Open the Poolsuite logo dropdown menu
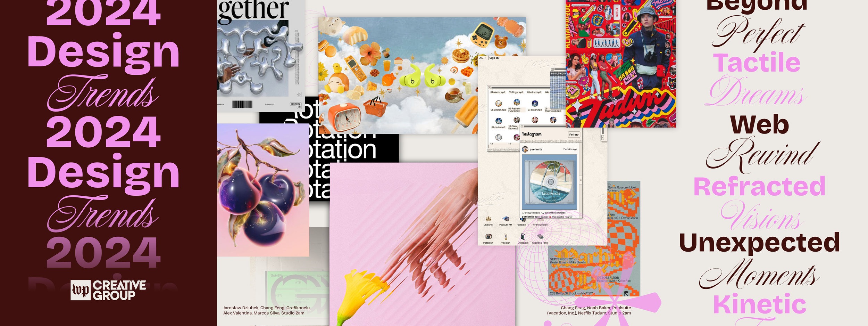 click(x=483, y=58)
